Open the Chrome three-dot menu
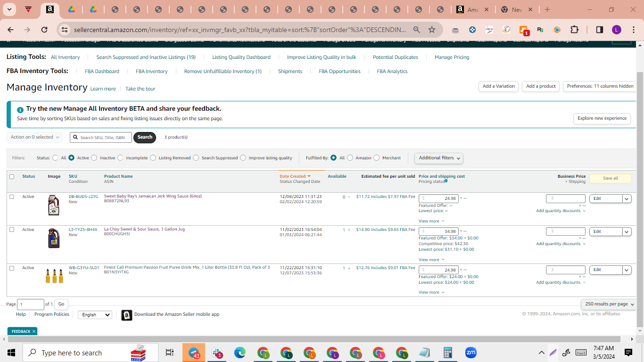 click(x=634, y=30)
